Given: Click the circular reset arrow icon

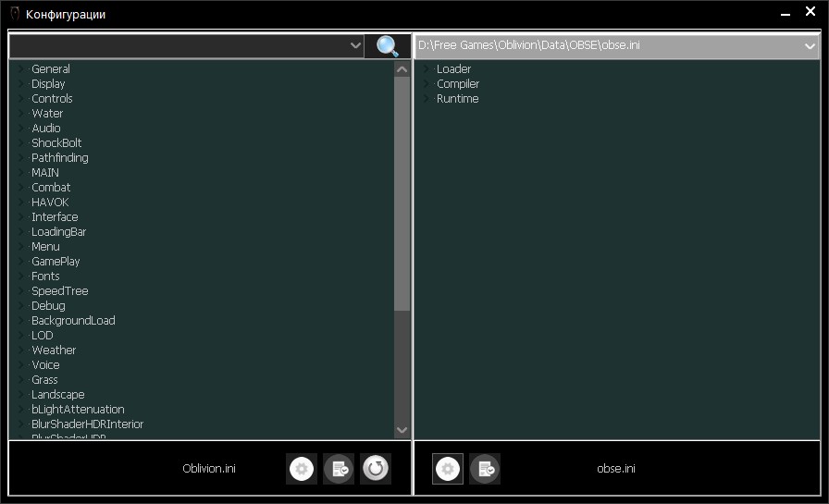Looking at the screenshot, I should click(x=376, y=469).
